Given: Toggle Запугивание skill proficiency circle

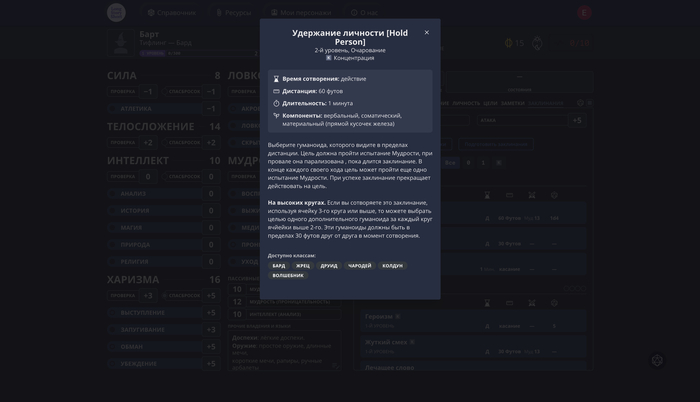Looking at the screenshot, I should (x=112, y=329).
